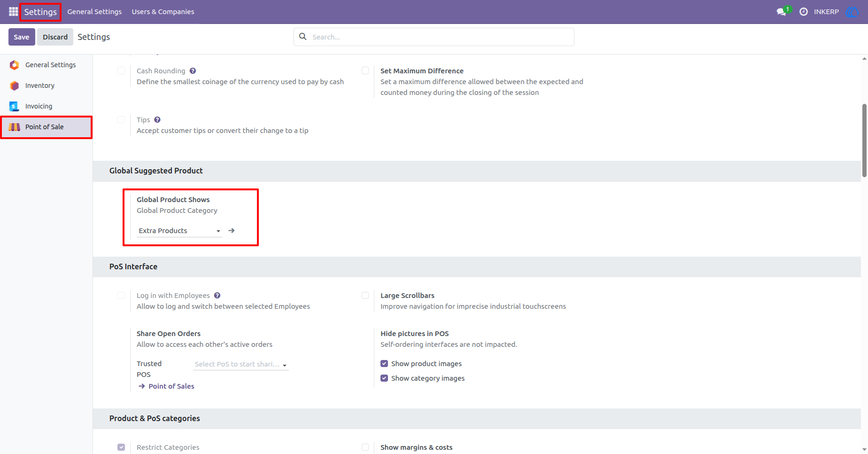The height and width of the screenshot is (454, 868).
Task: Select Point of Sale settings tab
Action: (46, 127)
